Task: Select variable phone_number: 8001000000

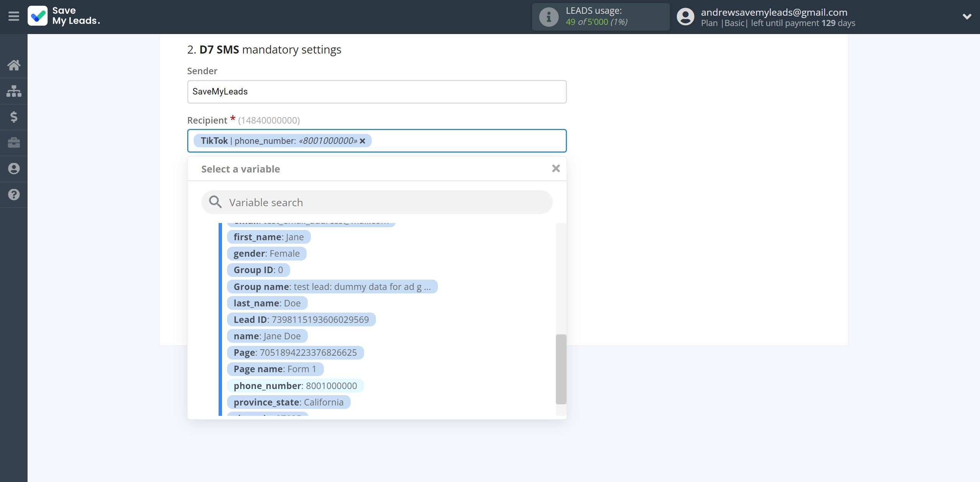Action: click(x=295, y=386)
